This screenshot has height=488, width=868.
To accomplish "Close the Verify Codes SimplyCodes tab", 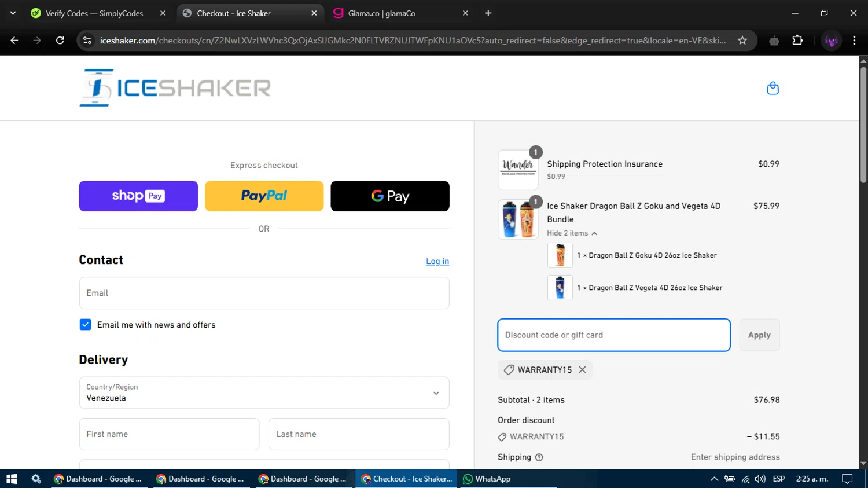I will tap(163, 13).
